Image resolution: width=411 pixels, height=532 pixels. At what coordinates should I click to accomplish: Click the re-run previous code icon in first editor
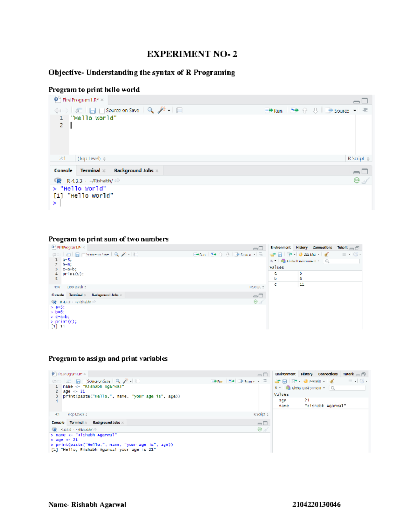(x=295, y=110)
